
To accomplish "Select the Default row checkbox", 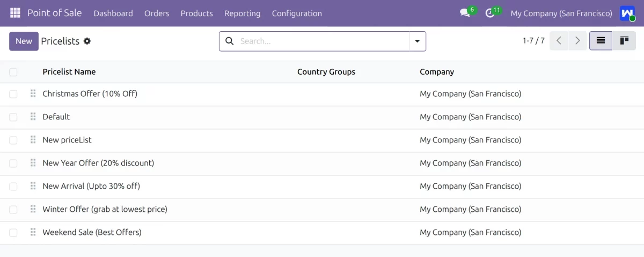I will click(x=13, y=117).
